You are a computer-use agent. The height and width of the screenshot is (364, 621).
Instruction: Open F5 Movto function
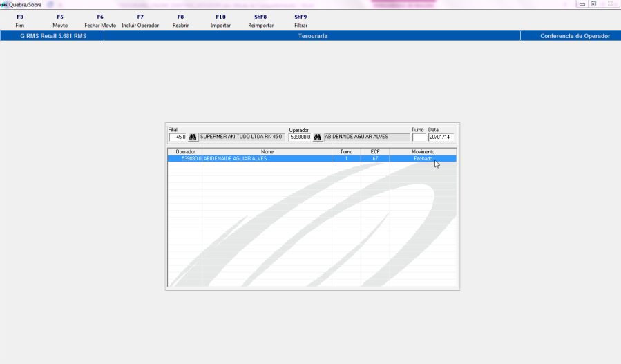pyautogui.click(x=60, y=21)
